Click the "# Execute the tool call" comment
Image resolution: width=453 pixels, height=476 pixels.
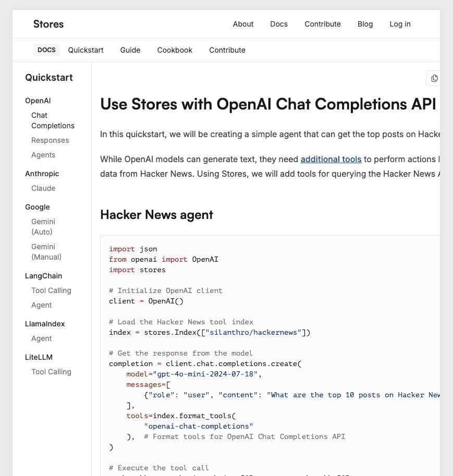tap(159, 468)
